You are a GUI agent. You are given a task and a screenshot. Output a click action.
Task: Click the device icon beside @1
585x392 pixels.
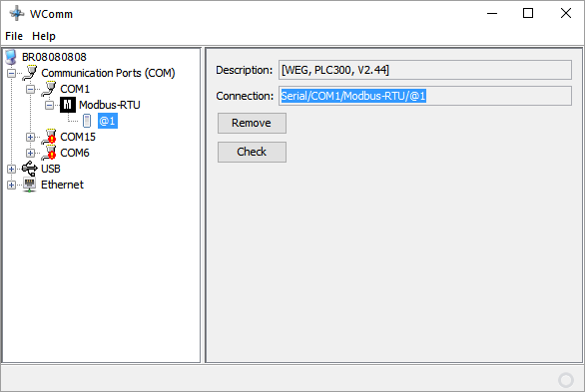coord(87,121)
